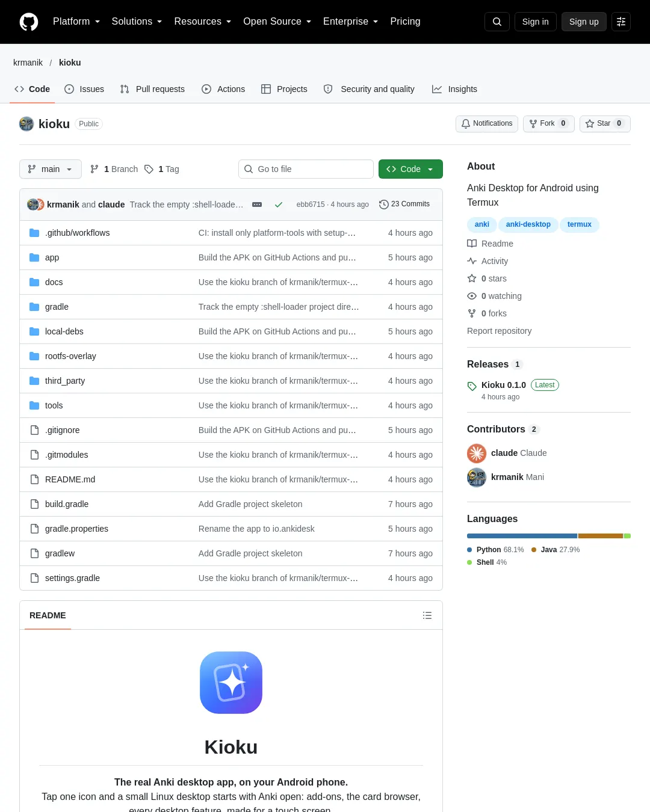Screen dimensions: 650x812
Task: Click the krmanik contributor avatar
Action: [x=477, y=477]
